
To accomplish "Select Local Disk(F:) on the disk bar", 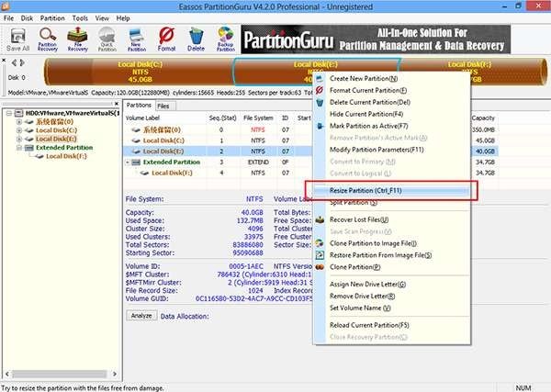I will tap(473, 72).
